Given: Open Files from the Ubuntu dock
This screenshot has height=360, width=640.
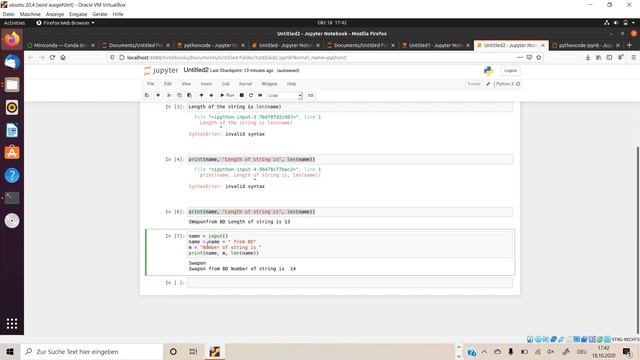Looking at the screenshot, I should click(x=12, y=84).
